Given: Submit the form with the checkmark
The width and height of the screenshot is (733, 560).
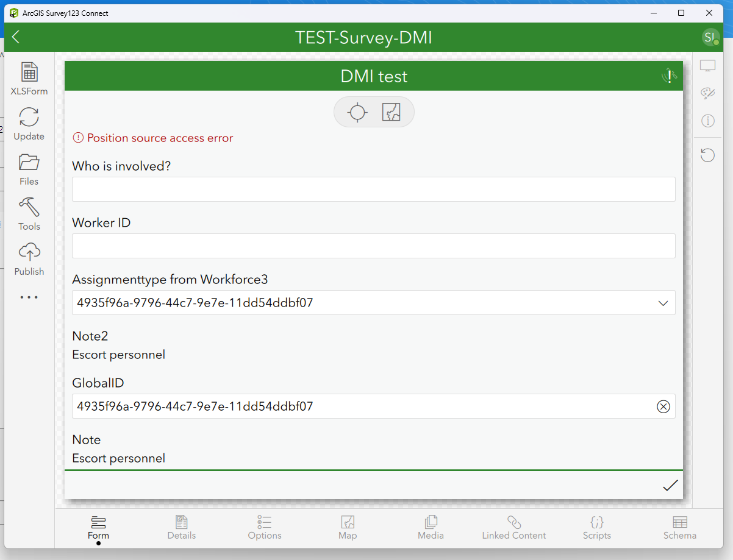Looking at the screenshot, I should pyautogui.click(x=670, y=486).
